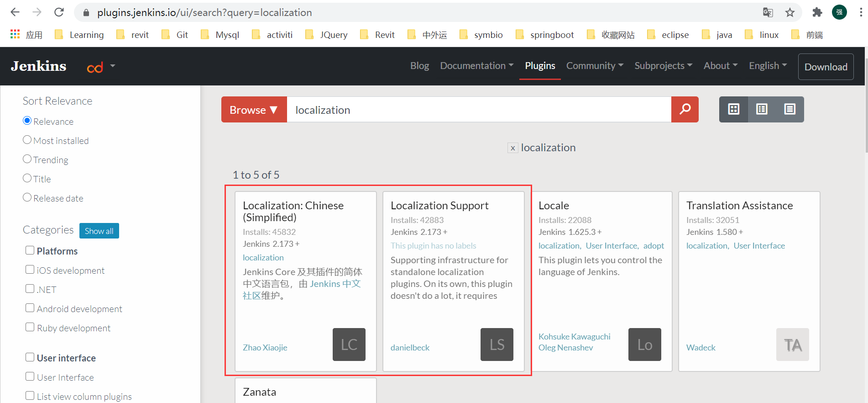Open Kohsuke Kawaguchi maintainer link
This screenshot has width=868, height=403.
coord(575,337)
